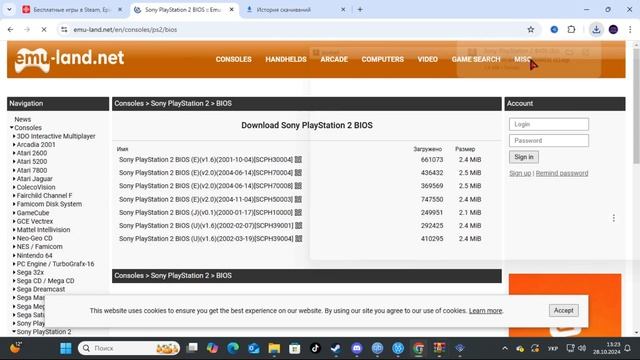Image resolution: width=640 pixels, height=360 pixels.
Task: Open the Sign up link
Action: (x=520, y=173)
